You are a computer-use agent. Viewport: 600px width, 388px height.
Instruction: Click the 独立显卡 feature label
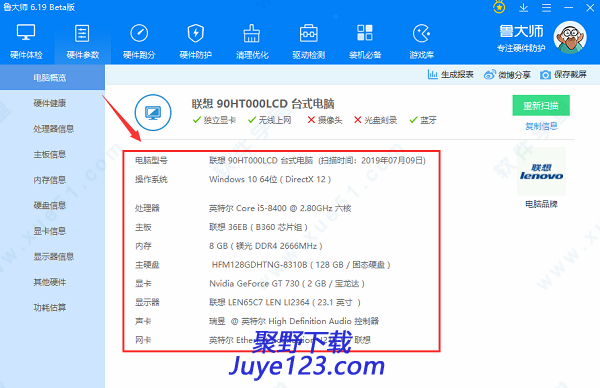pyautogui.click(x=219, y=120)
